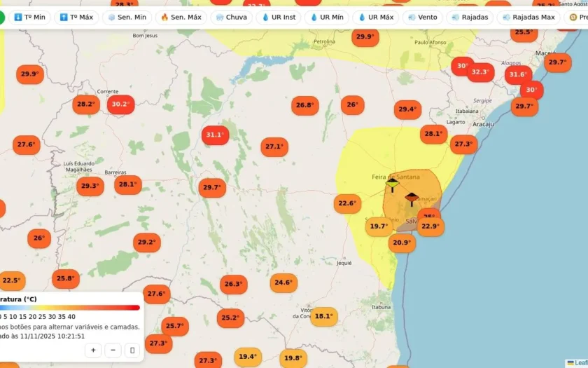Click the Paulo Afonso city label
Image resolution: width=588 pixels, height=368 pixels.
coord(430,43)
